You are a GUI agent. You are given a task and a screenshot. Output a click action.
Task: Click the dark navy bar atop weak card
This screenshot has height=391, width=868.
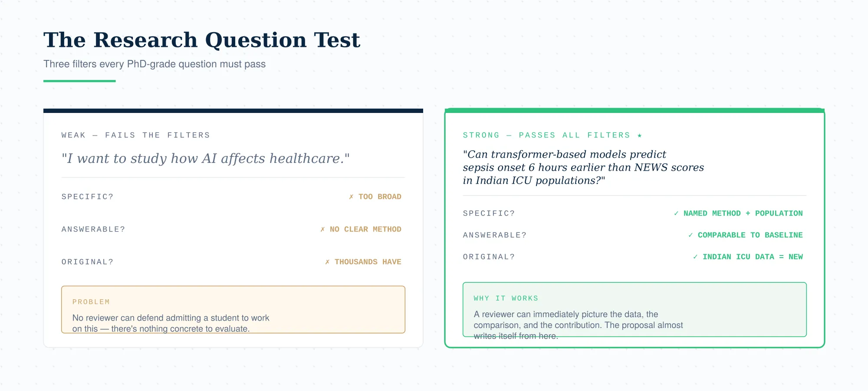click(233, 111)
